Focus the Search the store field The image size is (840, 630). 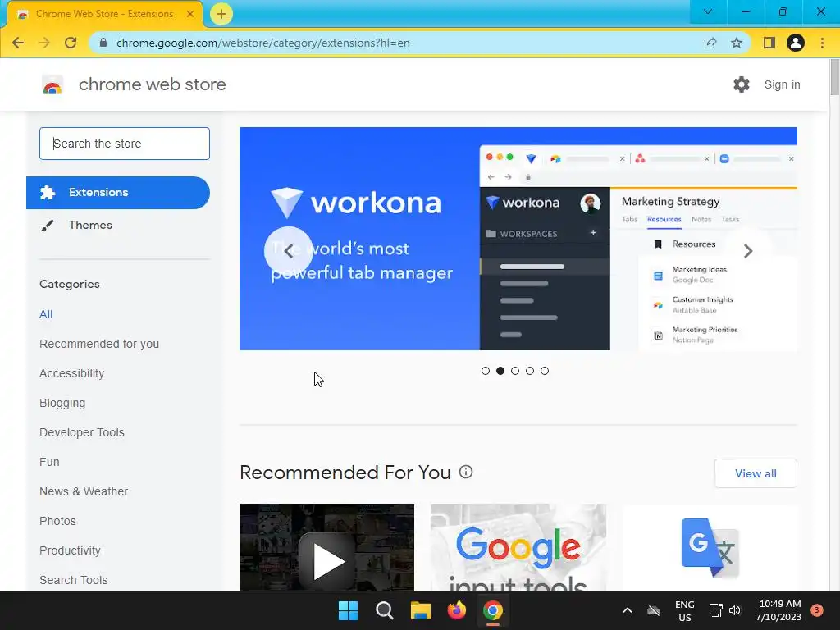pos(125,144)
